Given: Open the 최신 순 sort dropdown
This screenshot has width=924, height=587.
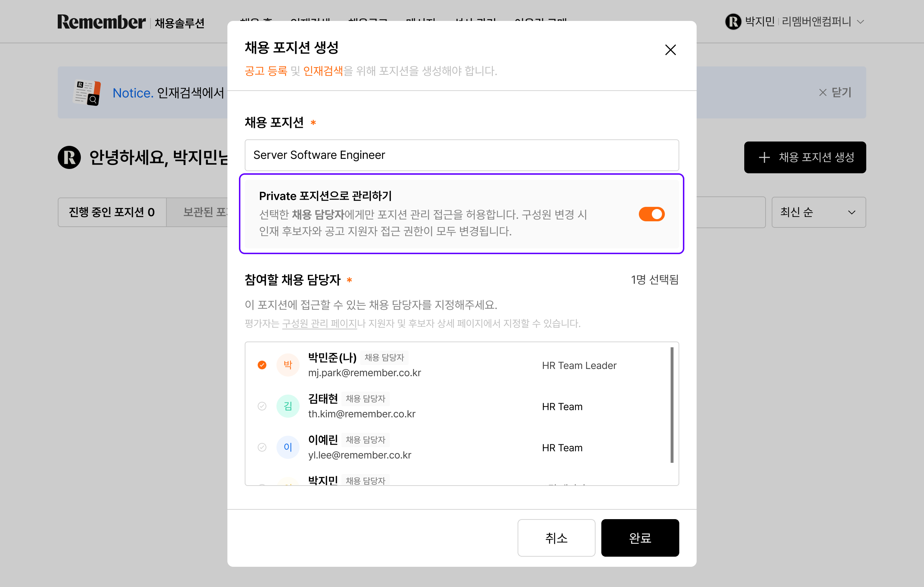Looking at the screenshot, I should pos(818,212).
